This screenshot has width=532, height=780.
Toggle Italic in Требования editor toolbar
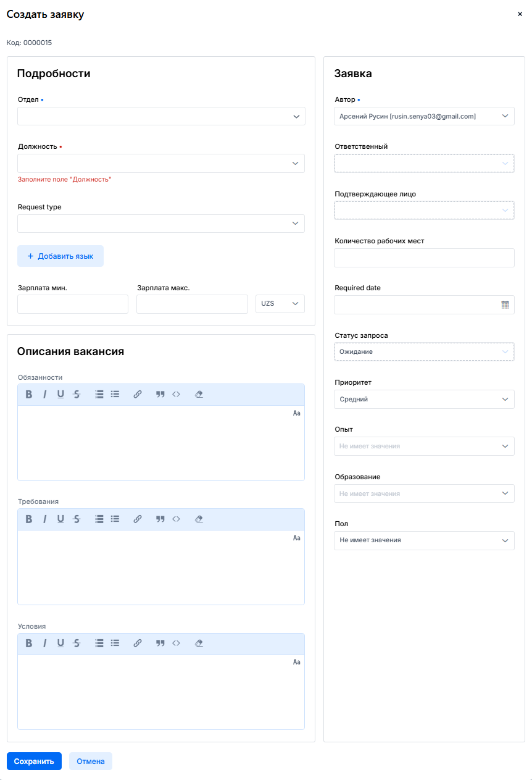point(44,519)
